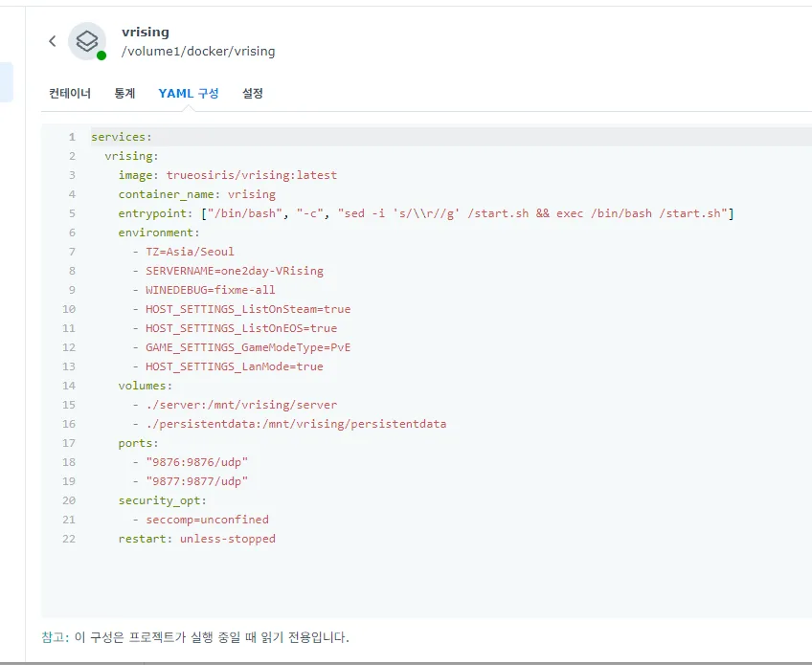This screenshot has height=665, width=812.
Task: Click the read-only note starting with 참고
Action: pos(195,637)
